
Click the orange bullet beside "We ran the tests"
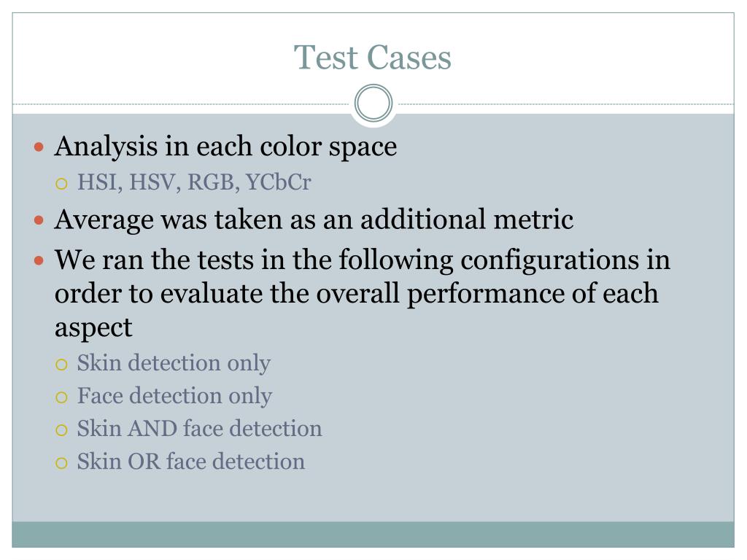coord(39,260)
